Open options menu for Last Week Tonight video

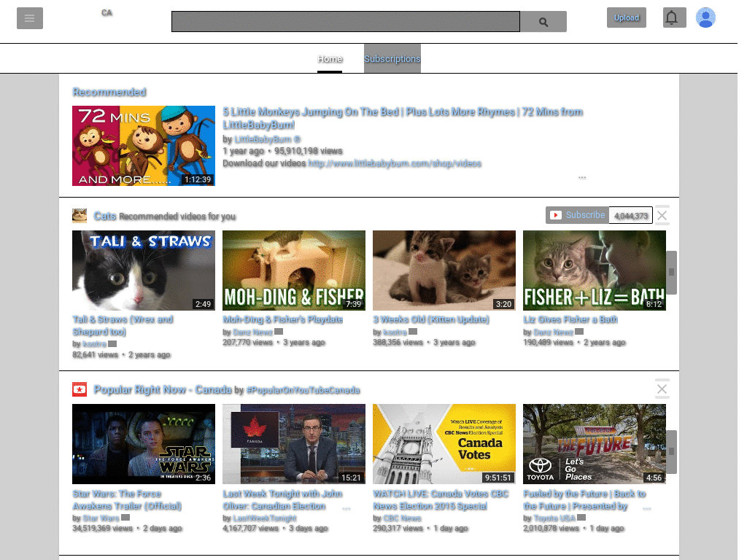[x=347, y=508]
